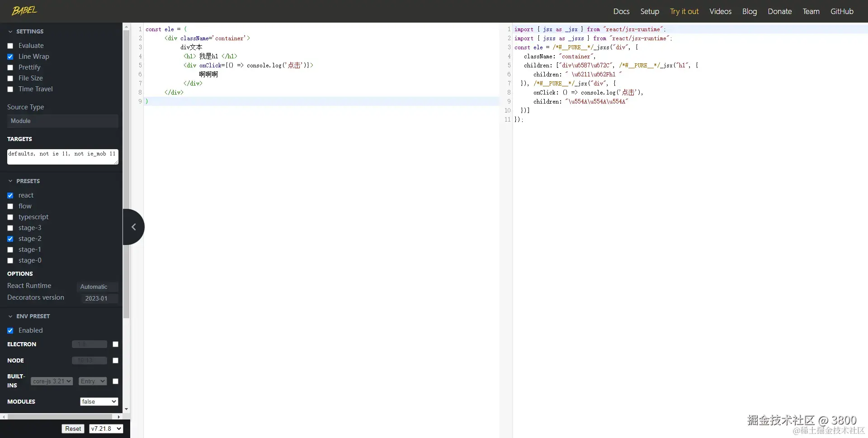Collapse the Settings section chevron
Image resolution: width=868 pixels, height=438 pixels.
pyautogui.click(x=10, y=32)
